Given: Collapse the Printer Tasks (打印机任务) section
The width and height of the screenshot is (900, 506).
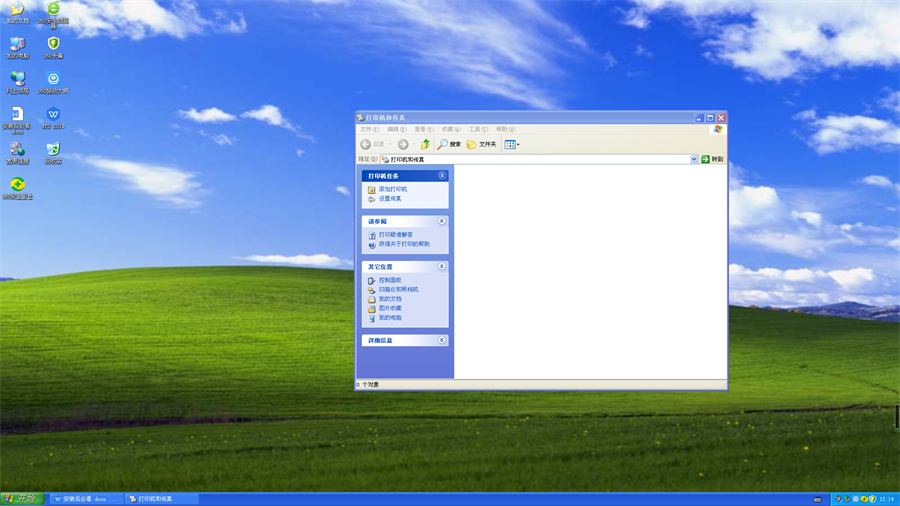Looking at the screenshot, I should point(442,176).
